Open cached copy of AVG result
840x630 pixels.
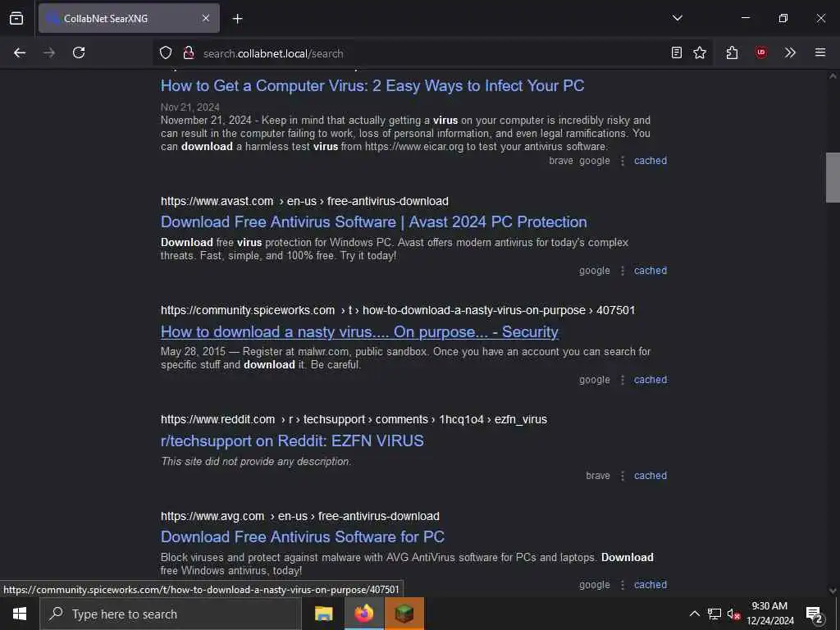pos(651,585)
